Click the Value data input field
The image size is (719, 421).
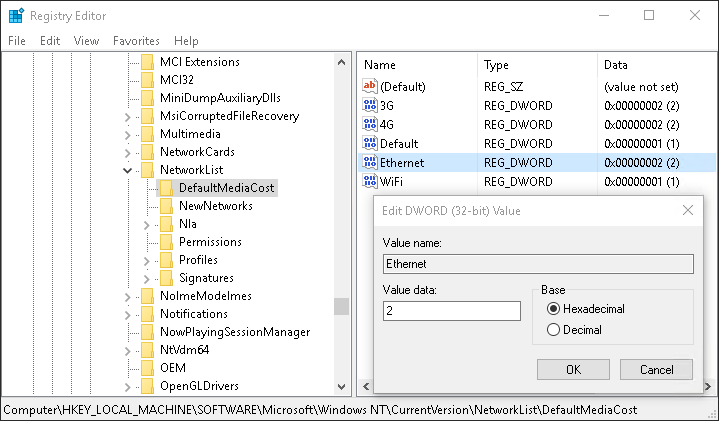(x=452, y=311)
